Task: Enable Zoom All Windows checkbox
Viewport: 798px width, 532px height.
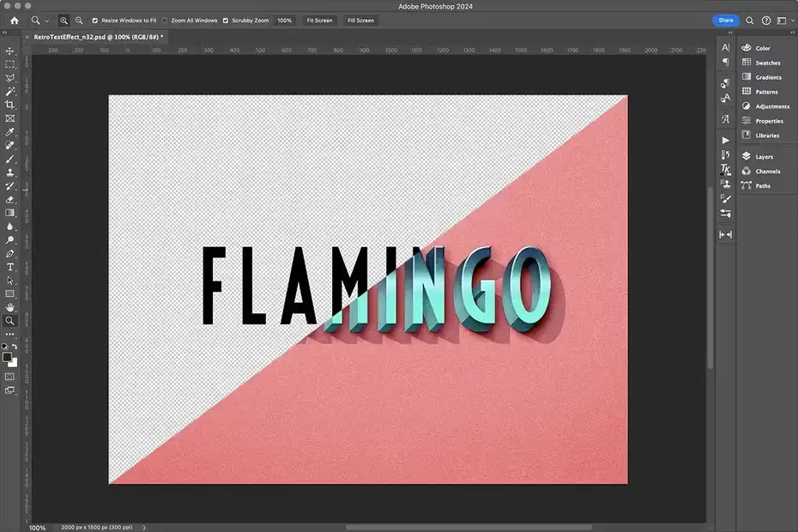Action: [x=165, y=21]
